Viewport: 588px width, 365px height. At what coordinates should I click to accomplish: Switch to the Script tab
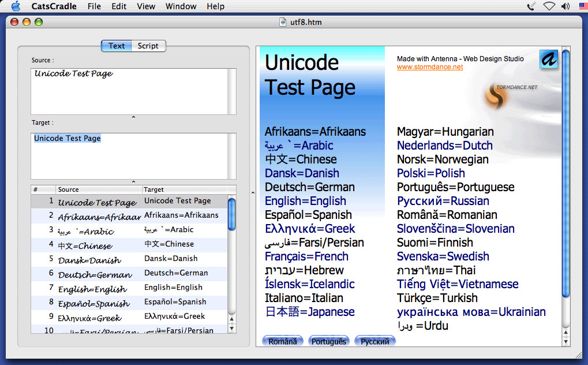coord(148,46)
